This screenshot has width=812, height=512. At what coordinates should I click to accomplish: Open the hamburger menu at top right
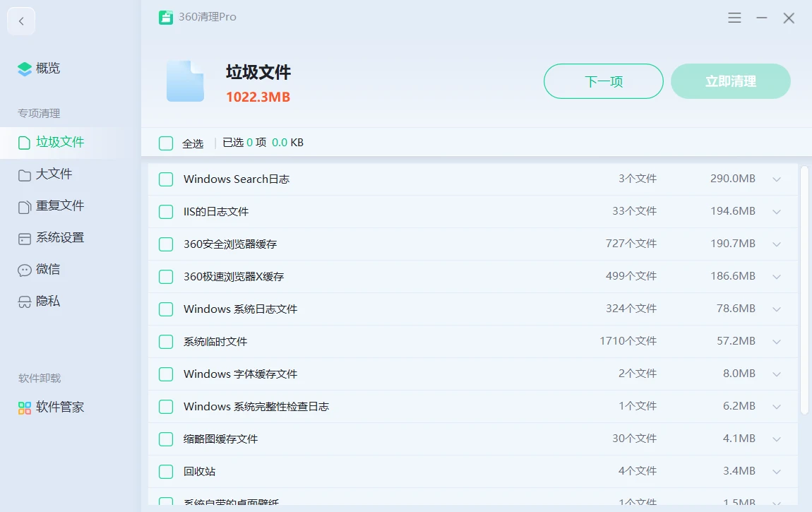734,18
